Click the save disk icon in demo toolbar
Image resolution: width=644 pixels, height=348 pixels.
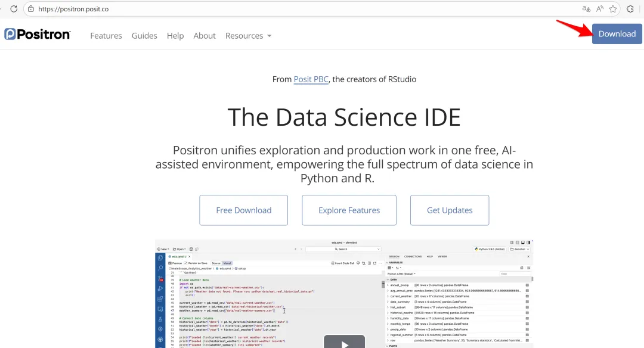[191, 249]
